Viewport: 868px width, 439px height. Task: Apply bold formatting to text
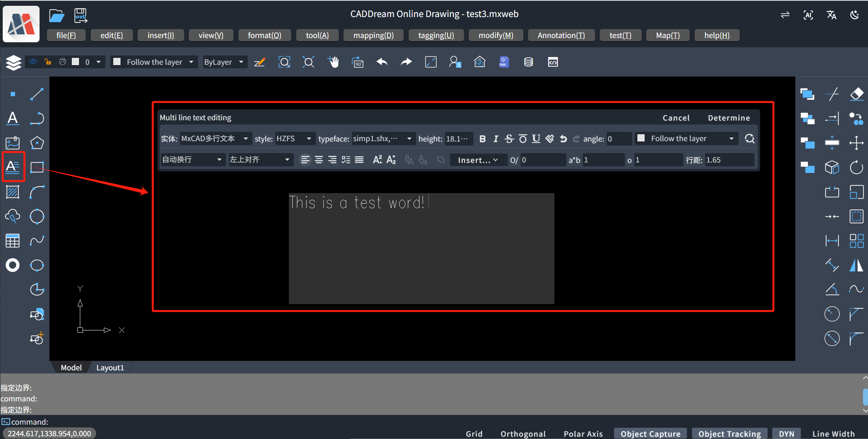[482, 139]
